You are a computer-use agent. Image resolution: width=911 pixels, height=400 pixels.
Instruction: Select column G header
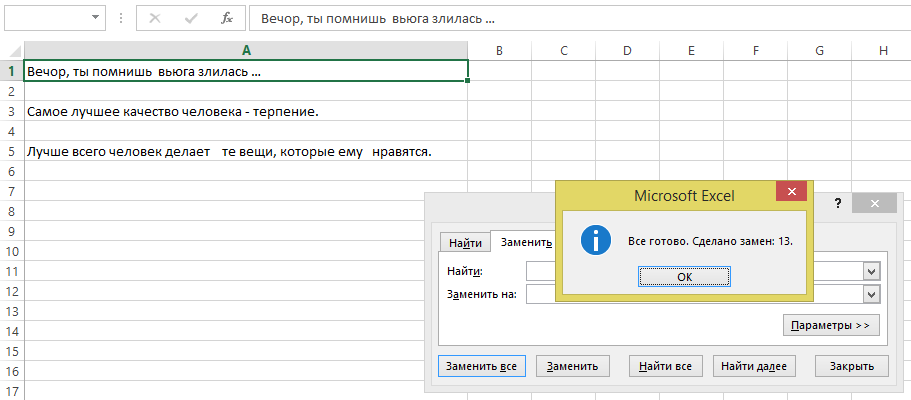819,51
